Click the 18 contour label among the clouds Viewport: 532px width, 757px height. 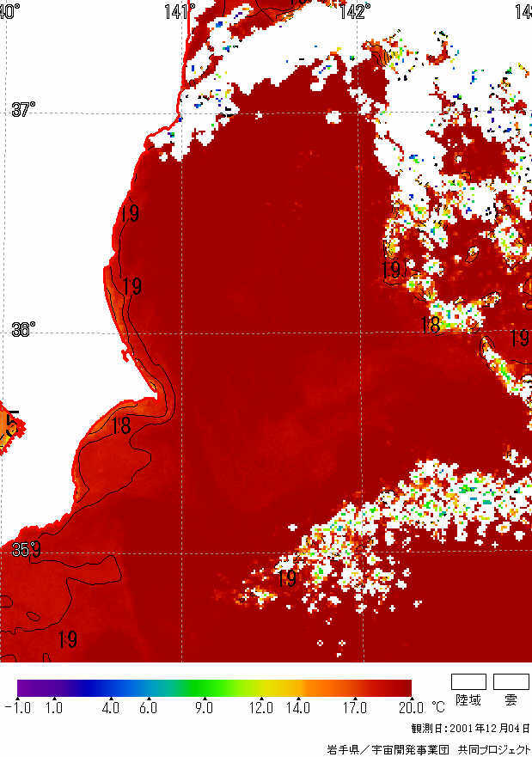(430, 325)
